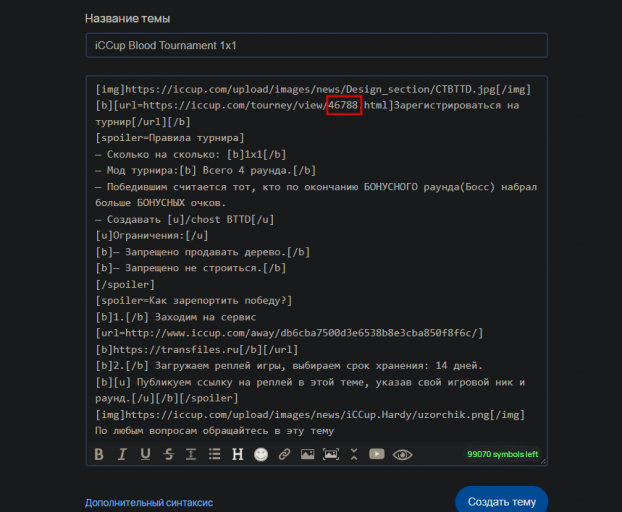Screen dimensions: 622x512
Task: Insert a heading with the H icon
Action: pos(238,454)
